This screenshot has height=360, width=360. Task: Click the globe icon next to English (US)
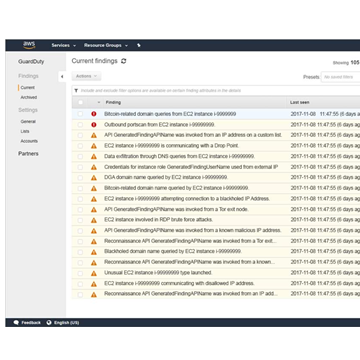point(49,322)
